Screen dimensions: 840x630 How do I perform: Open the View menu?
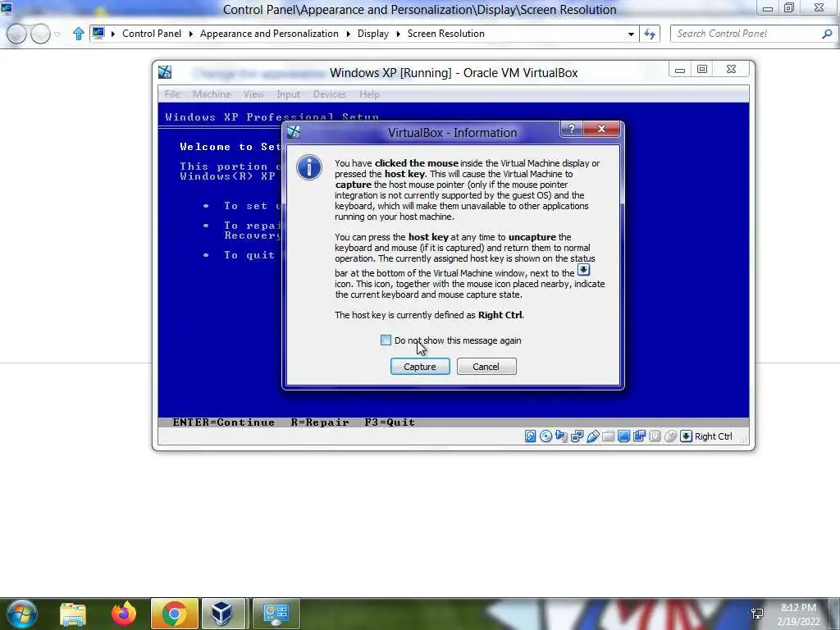[x=253, y=94]
